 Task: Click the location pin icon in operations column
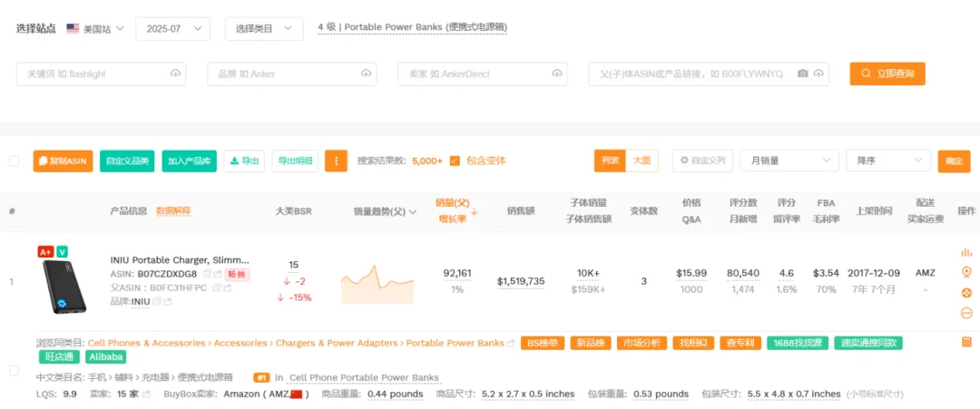click(966, 272)
